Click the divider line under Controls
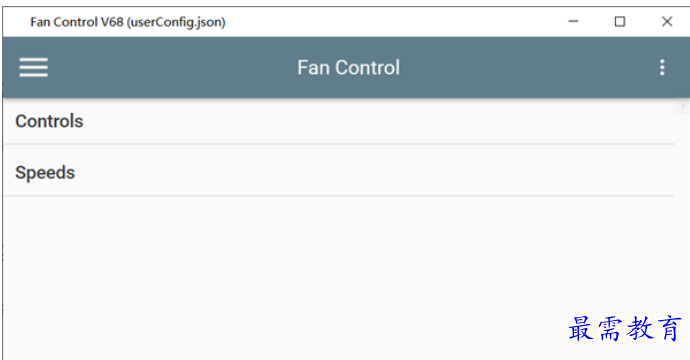690x360 pixels. coord(339,144)
